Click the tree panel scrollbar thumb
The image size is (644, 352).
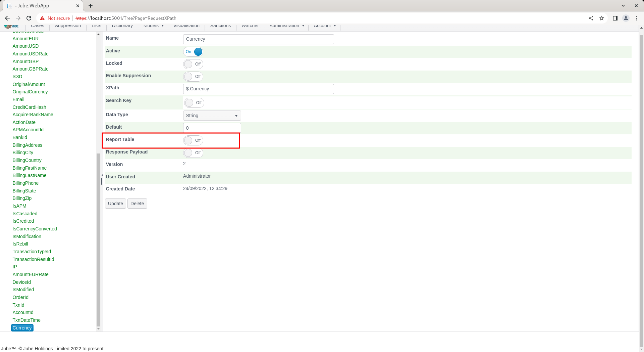(98, 239)
